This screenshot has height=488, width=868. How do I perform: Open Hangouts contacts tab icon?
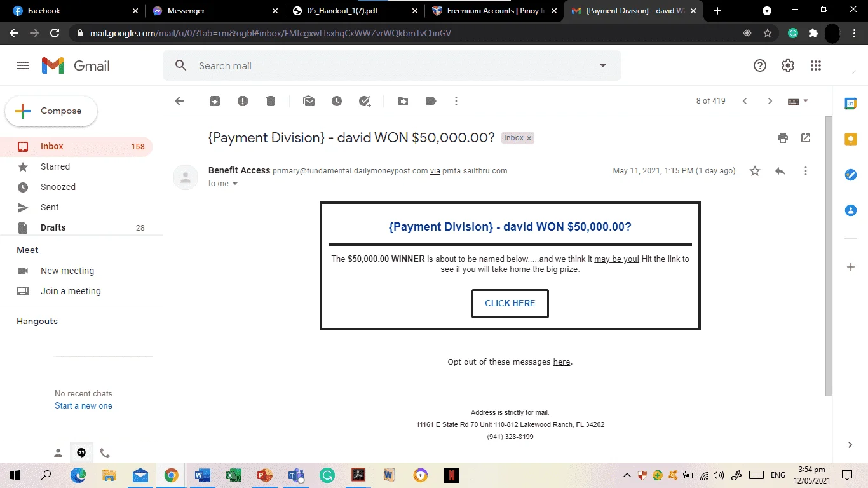coord(58,453)
